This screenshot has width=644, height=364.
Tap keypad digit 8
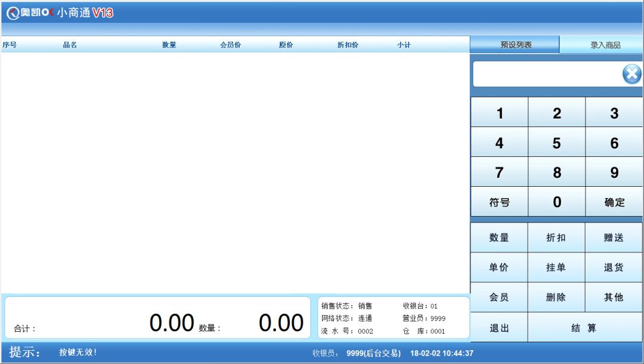click(556, 172)
